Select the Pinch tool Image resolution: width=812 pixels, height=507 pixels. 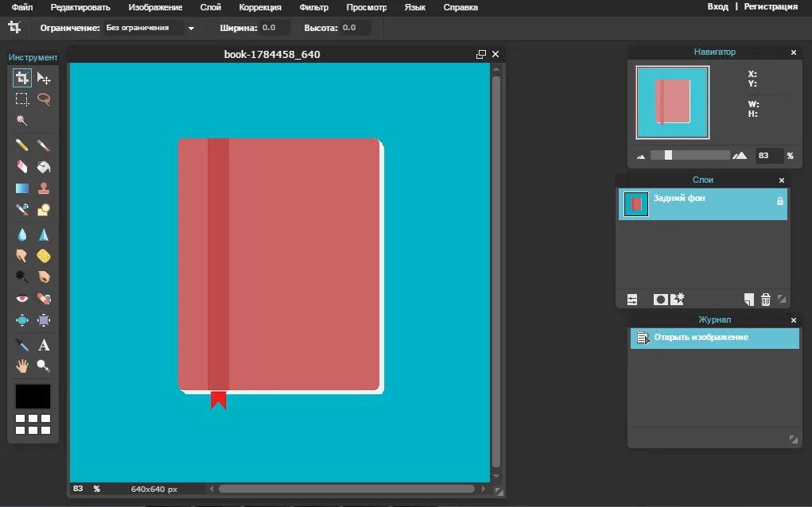[x=44, y=320]
